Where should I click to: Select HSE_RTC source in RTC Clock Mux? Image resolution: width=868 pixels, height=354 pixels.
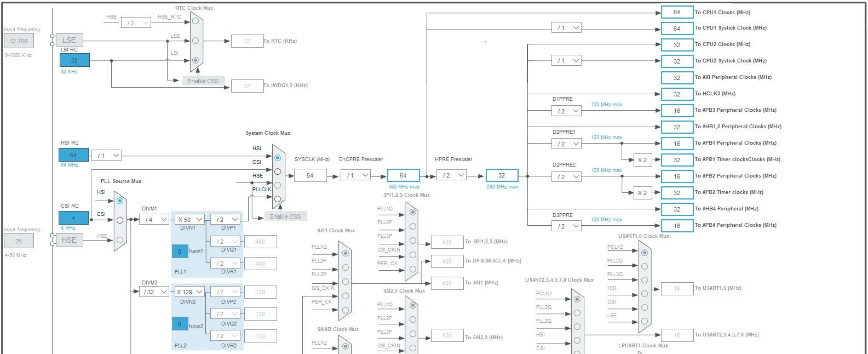point(196,21)
